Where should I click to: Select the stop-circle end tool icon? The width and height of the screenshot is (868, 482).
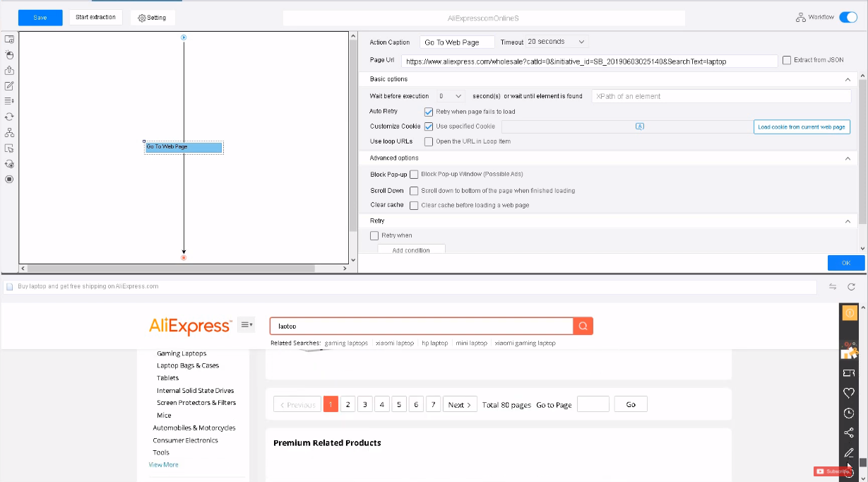click(9, 179)
